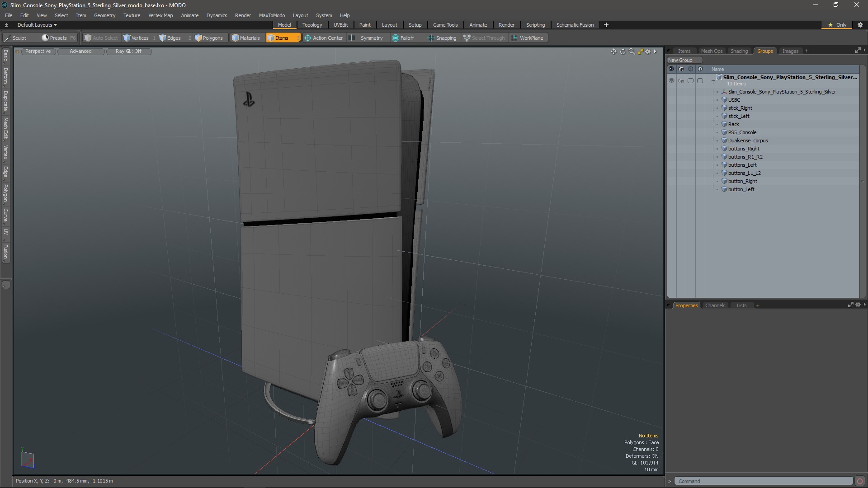The height and width of the screenshot is (488, 868).
Task: Open the MaxToModo menu
Action: [x=272, y=15]
